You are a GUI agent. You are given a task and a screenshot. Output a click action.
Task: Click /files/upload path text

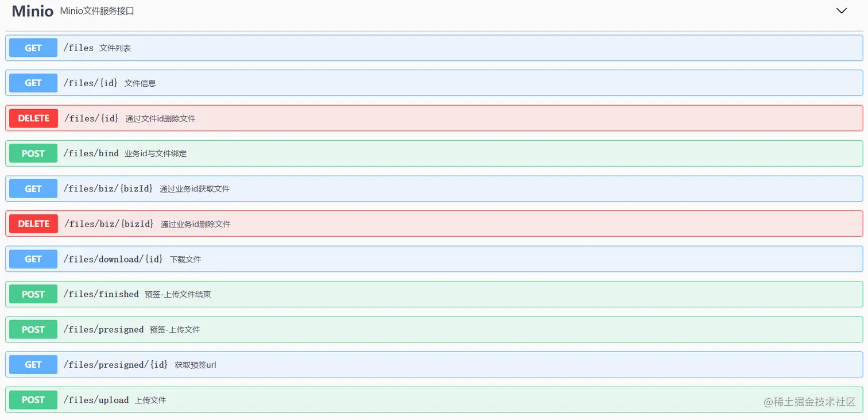(96, 400)
